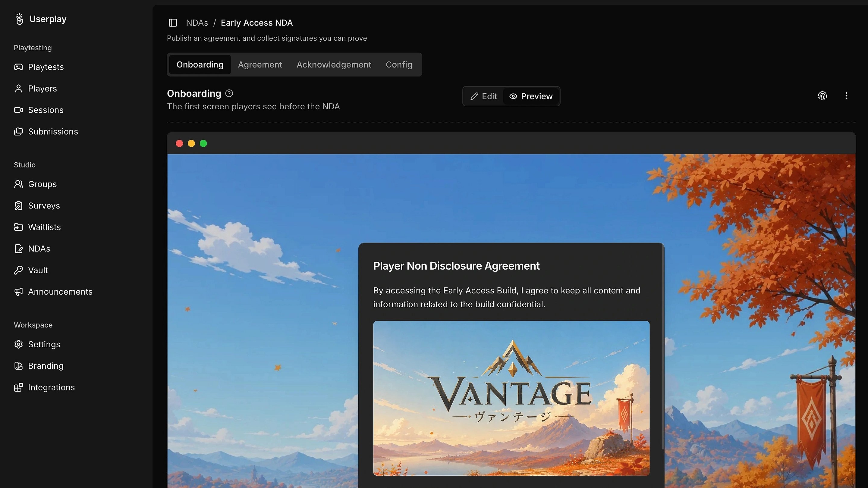Open NDAs in the sidebar
This screenshot has width=868, height=488.
click(x=39, y=249)
